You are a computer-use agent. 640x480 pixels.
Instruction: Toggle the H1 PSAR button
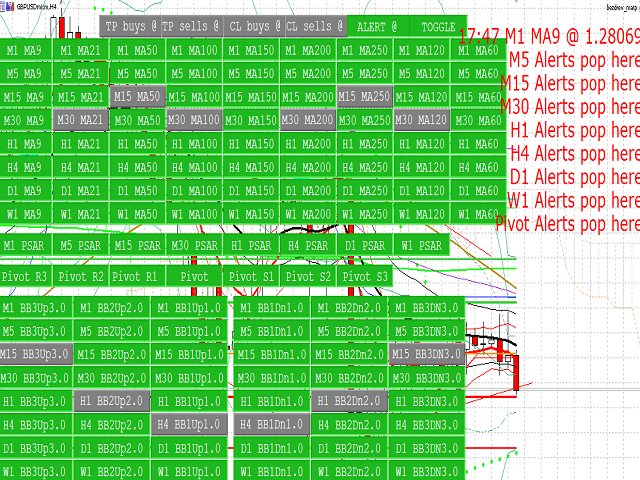(251, 245)
